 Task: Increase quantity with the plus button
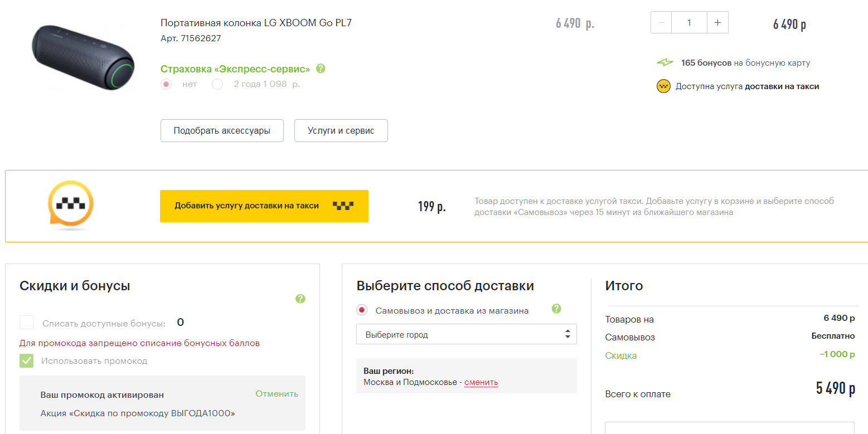click(x=717, y=23)
